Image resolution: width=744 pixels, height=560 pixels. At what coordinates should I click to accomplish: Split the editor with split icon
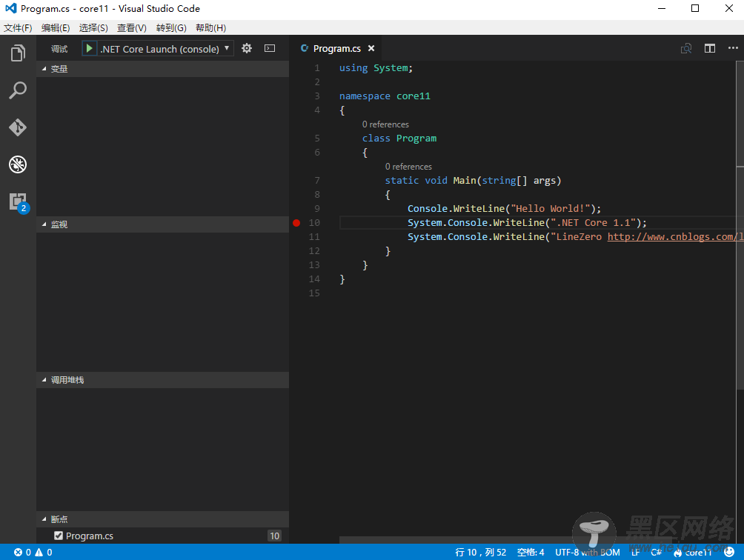710,48
